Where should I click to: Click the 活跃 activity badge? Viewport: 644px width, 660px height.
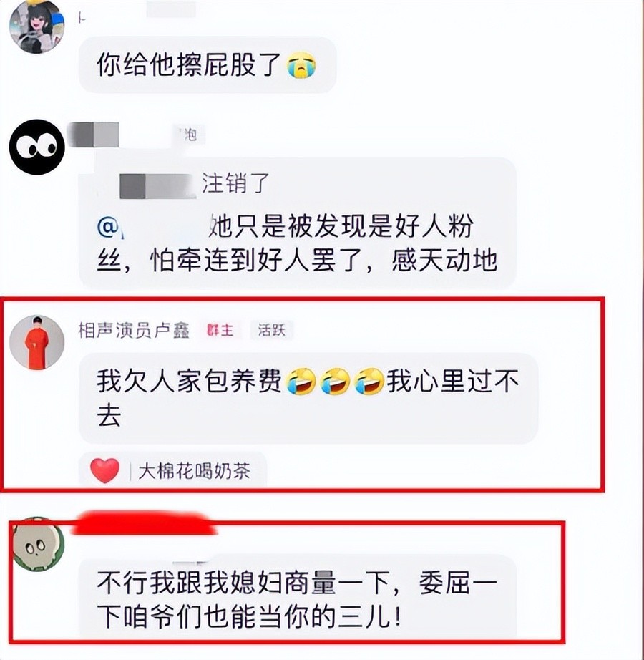tap(271, 330)
